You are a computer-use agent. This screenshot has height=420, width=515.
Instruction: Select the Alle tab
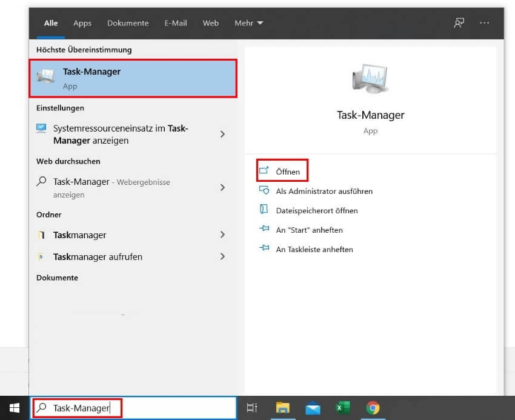pyautogui.click(x=51, y=23)
